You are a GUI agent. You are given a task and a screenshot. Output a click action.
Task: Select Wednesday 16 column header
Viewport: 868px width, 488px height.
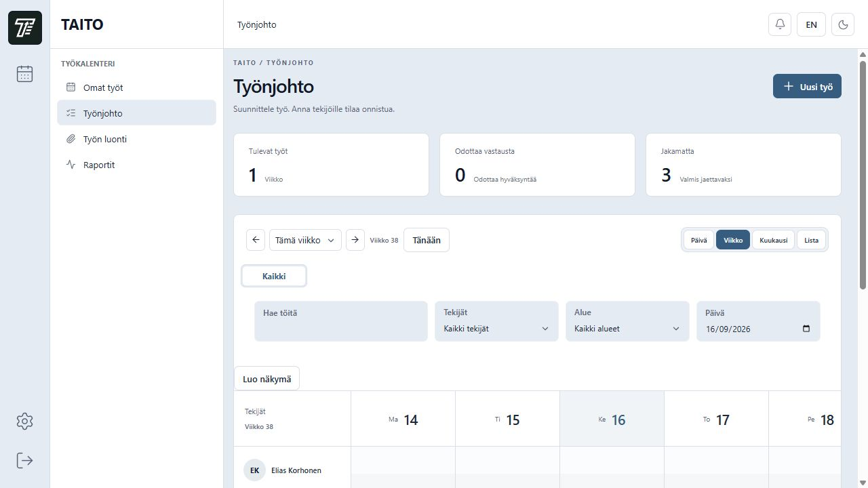(x=612, y=419)
